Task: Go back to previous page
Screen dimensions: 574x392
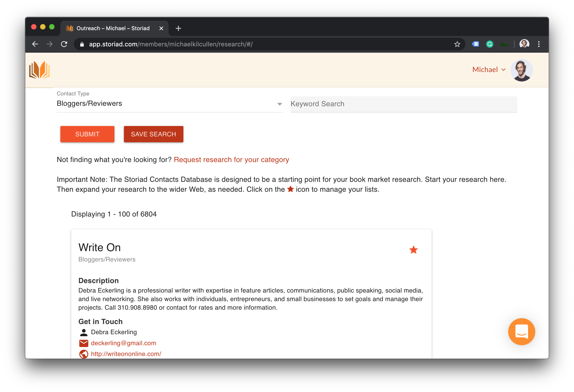Action: (35, 44)
